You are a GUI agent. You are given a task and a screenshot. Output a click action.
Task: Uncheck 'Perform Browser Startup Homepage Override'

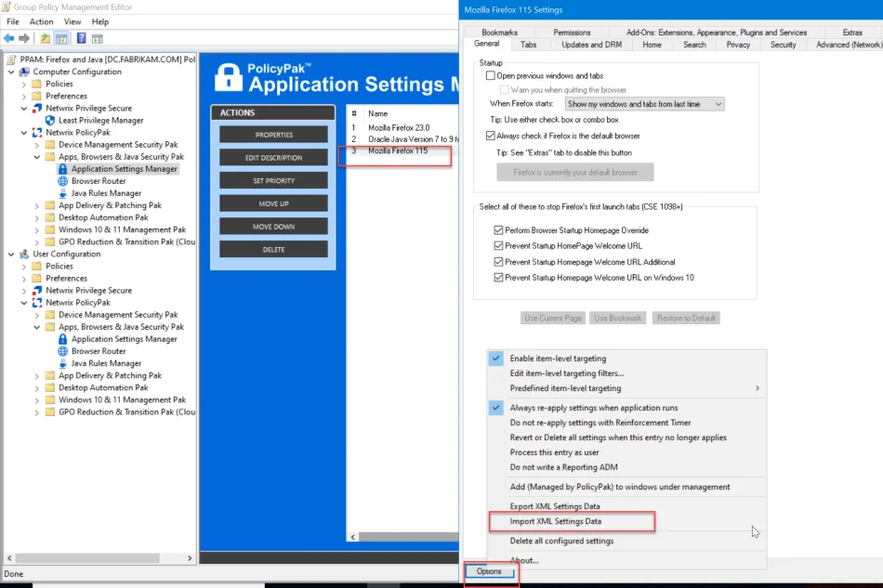point(498,230)
